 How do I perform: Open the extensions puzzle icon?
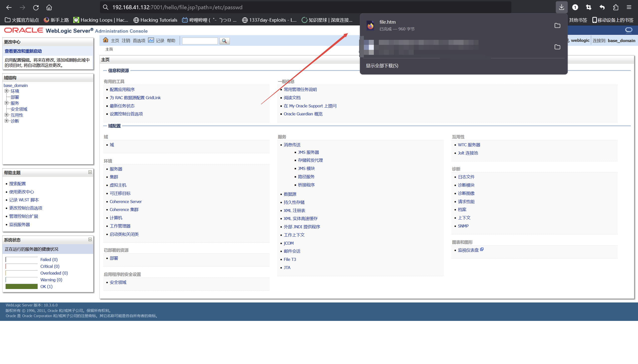pyautogui.click(x=616, y=7)
